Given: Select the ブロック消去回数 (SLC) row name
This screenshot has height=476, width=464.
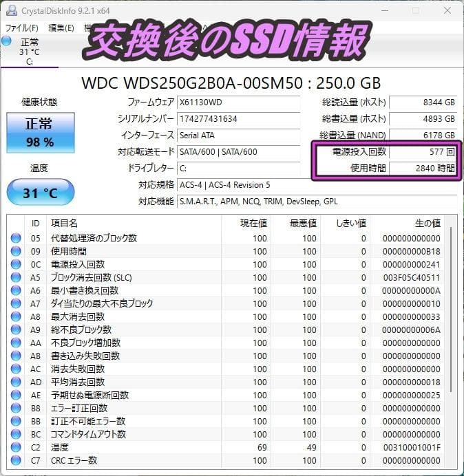Looking at the screenshot, I should [x=91, y=277].
